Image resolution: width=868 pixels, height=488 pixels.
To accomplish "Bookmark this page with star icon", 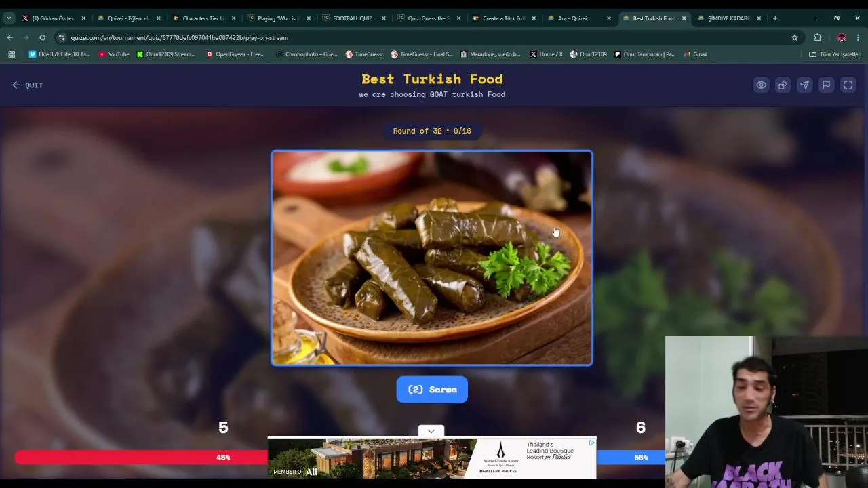I will coord(795,37).
